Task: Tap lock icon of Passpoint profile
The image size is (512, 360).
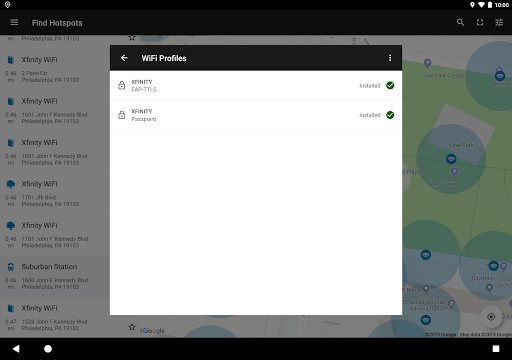Action: point(122,115)
